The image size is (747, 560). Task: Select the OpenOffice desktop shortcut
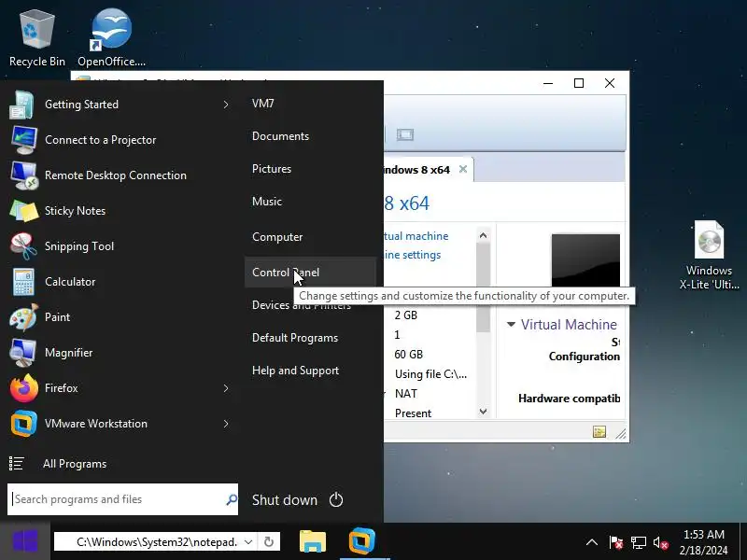click(x=111, y=39)
